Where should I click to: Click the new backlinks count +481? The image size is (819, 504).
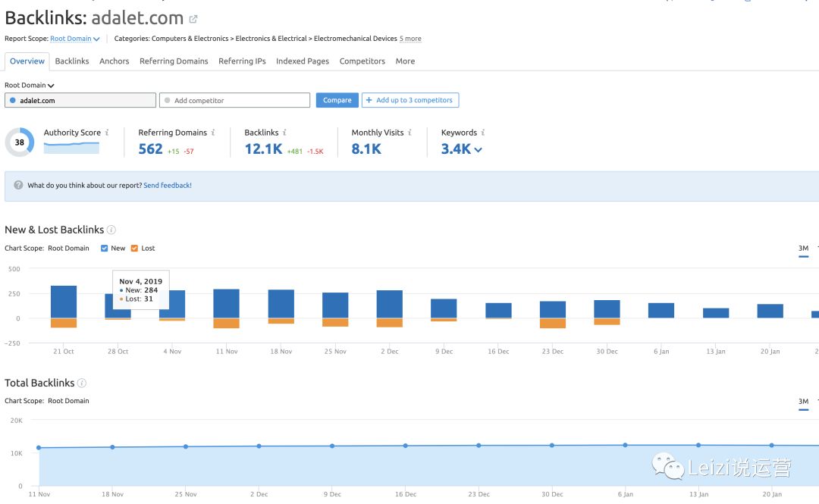[294, 152]
